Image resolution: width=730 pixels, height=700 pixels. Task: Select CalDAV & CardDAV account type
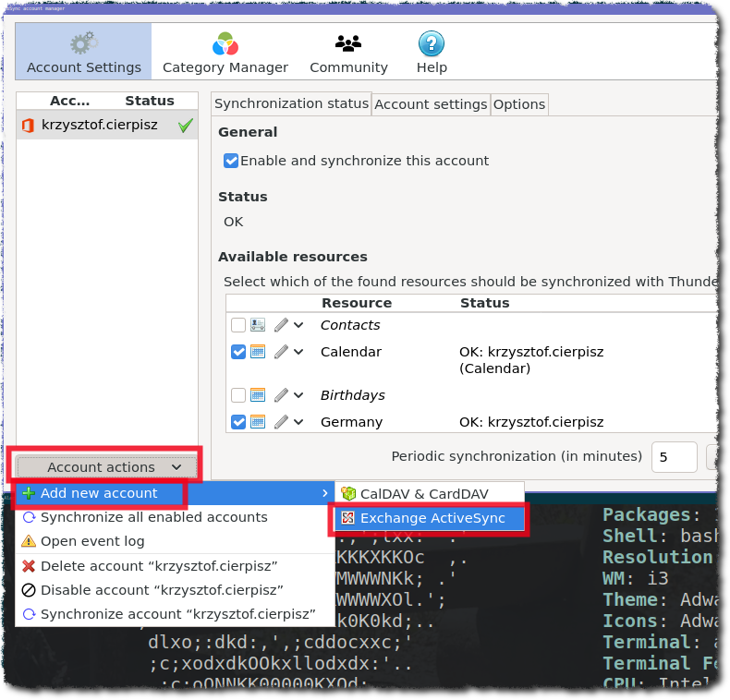(430, 494)
